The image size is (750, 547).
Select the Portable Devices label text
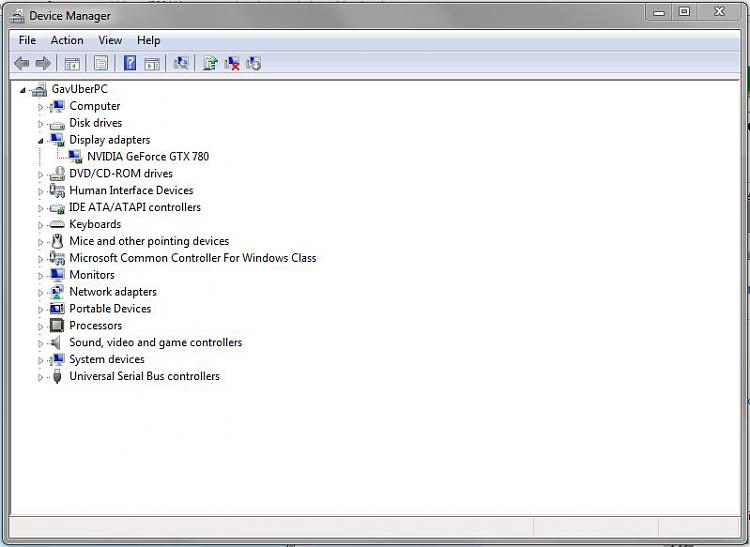(110, 308)
